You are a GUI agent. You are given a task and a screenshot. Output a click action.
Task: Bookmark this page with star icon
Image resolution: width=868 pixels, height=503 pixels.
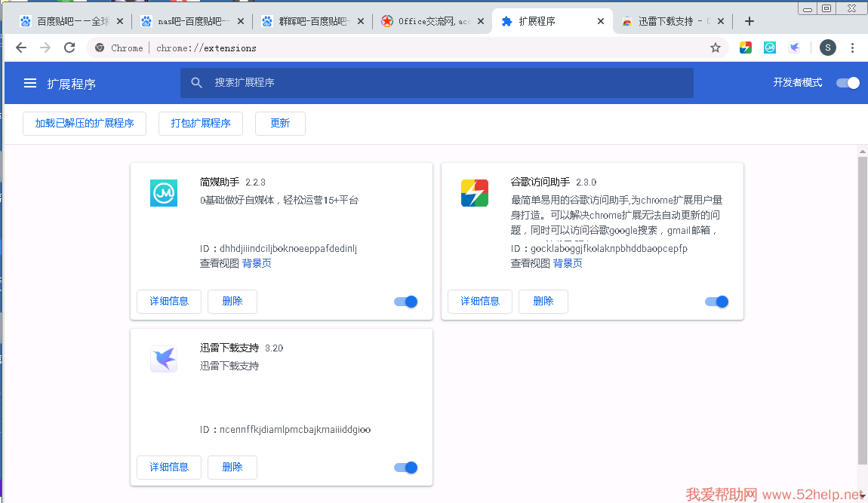[715, 48]
